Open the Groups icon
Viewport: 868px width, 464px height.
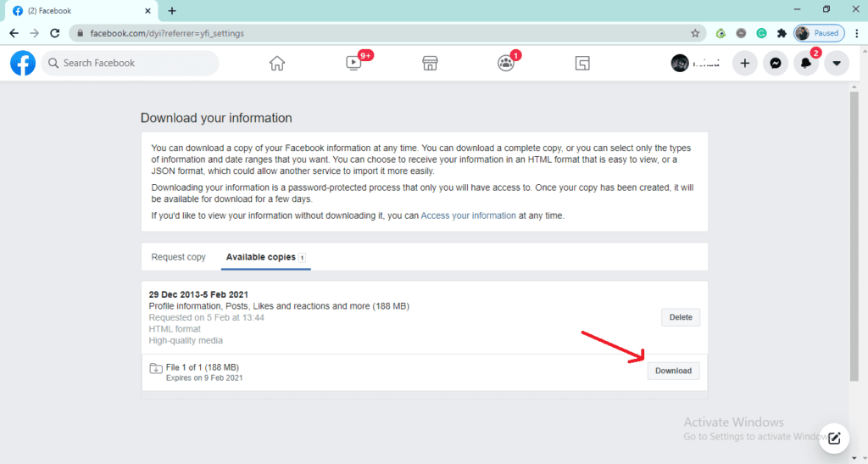pos(506,63)
